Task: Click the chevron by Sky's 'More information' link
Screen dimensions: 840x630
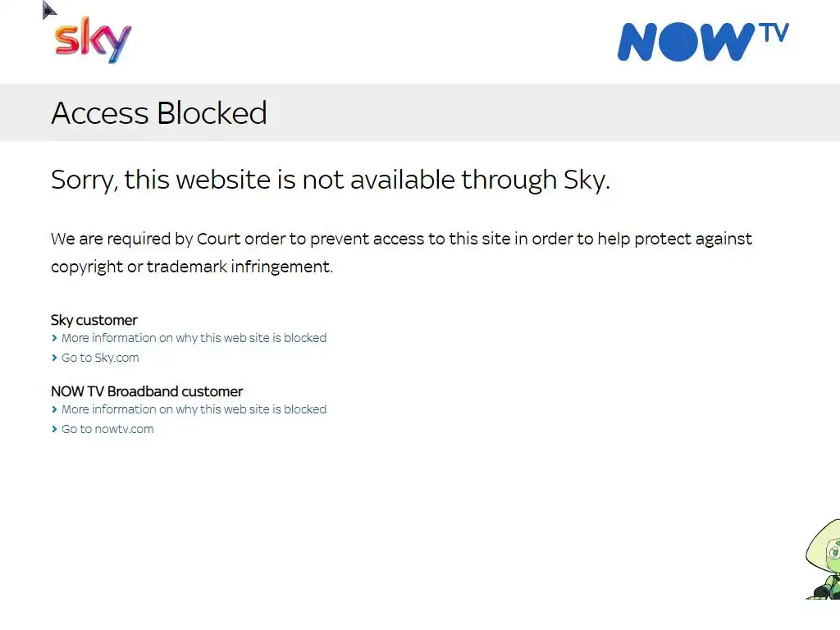Action: point(54,338)
